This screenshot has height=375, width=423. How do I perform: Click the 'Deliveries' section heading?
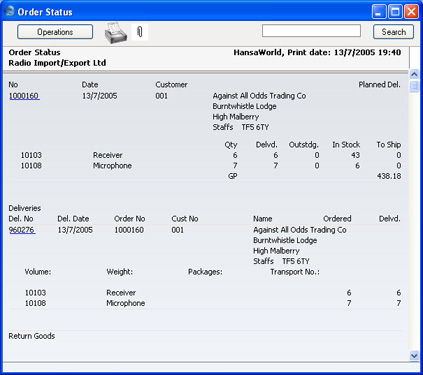tap(25, 208)
